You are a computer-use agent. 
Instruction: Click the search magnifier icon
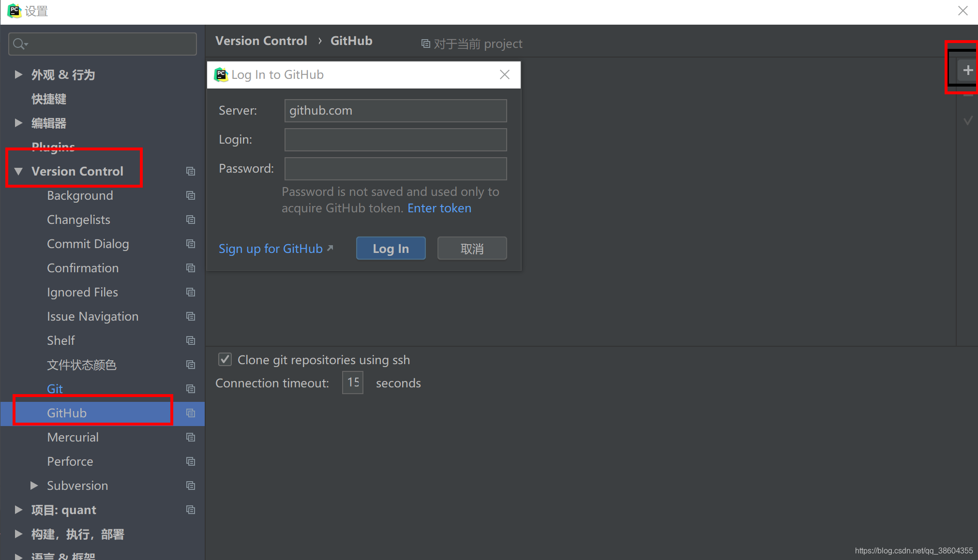click(x=19, y=44)
